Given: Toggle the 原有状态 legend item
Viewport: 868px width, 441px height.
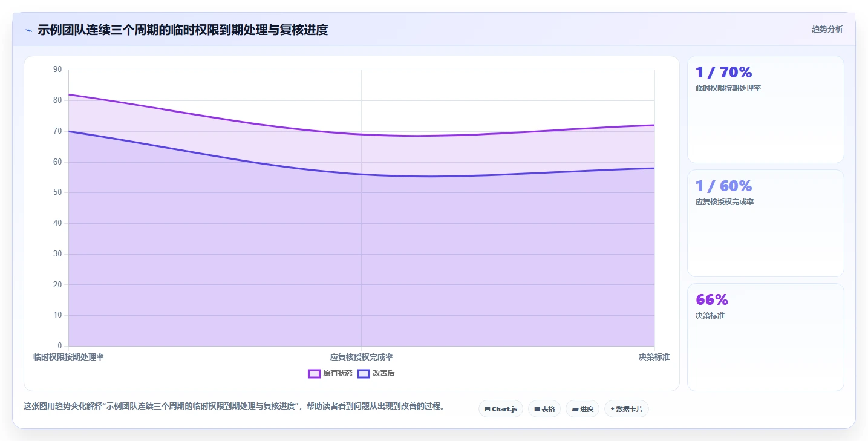Looking at the screenshot, I should point(330,373).
